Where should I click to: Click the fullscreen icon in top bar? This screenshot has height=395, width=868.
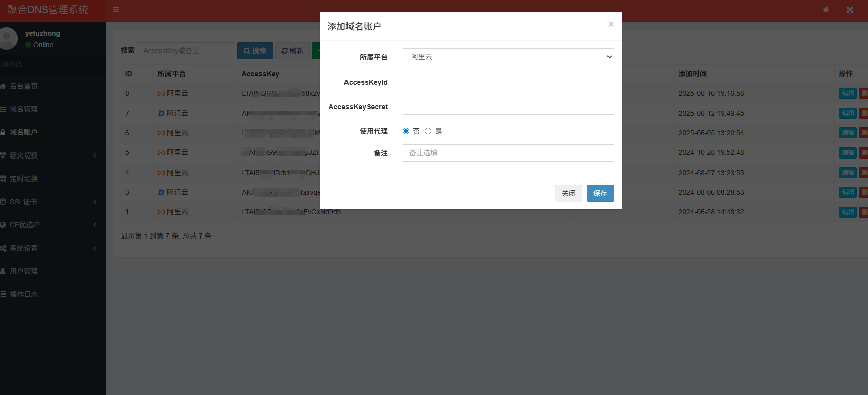850,10
